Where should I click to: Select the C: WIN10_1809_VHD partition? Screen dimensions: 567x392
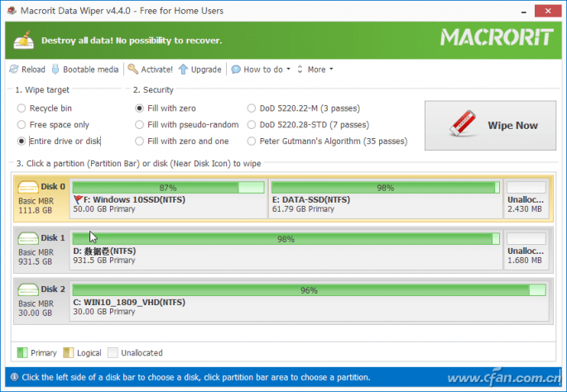coord(309,300)
